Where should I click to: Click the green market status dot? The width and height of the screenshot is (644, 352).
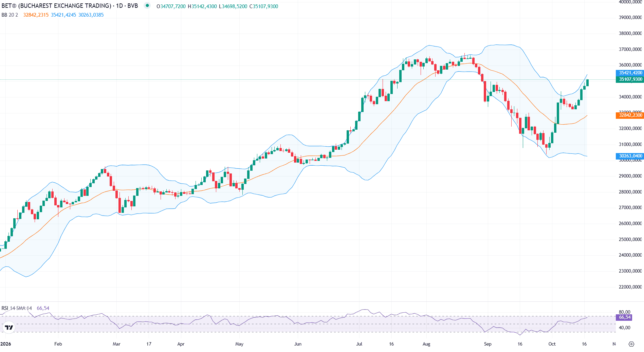coord(147,5)
